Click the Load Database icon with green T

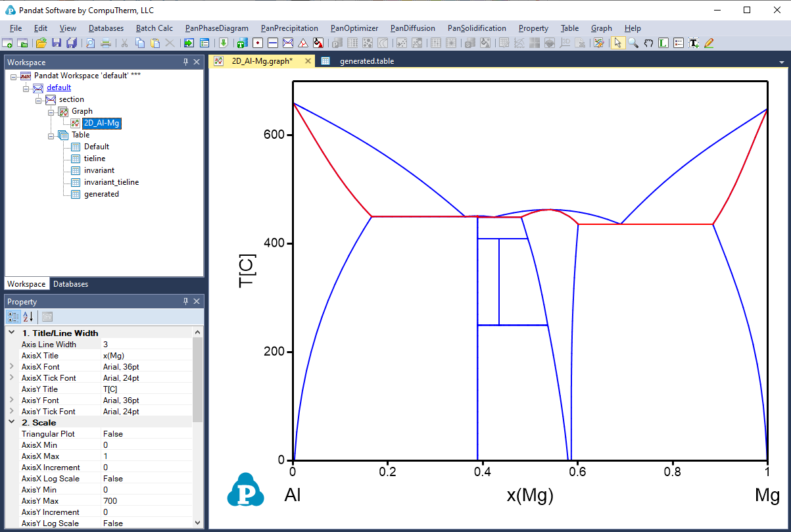coord(241,43)
